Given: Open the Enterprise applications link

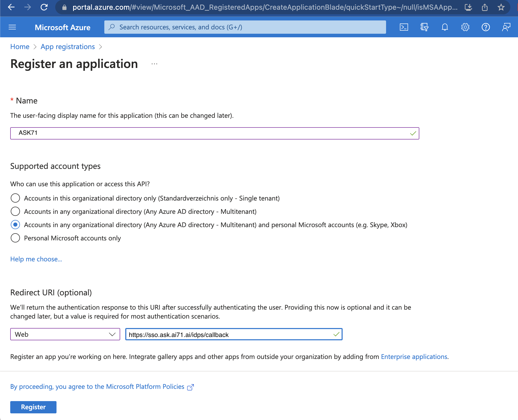Looking at the screenshot, I should tap(414, 357).
